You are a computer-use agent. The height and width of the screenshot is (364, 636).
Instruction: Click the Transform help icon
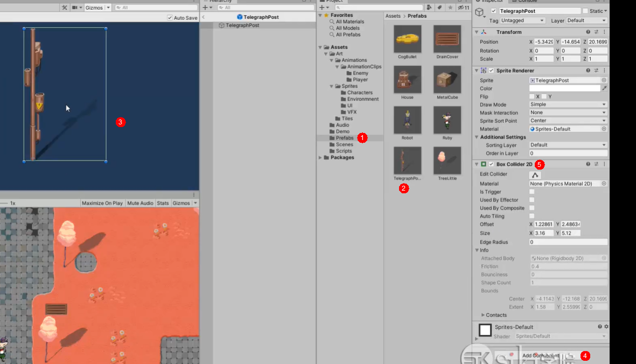click(588, 32)
